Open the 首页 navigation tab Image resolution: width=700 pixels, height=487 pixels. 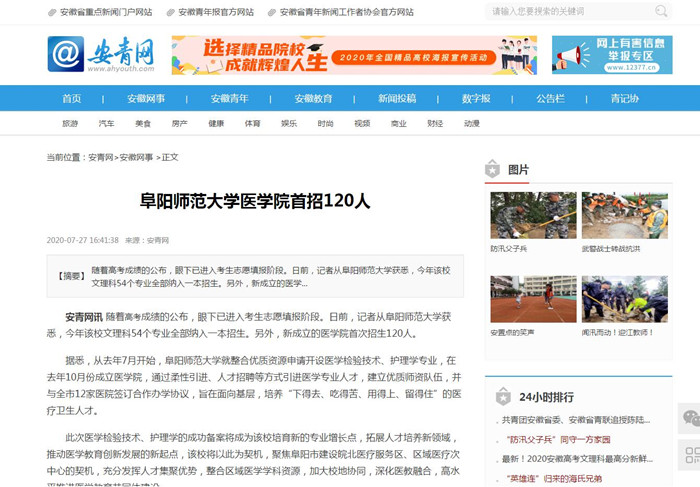(72, 99)
